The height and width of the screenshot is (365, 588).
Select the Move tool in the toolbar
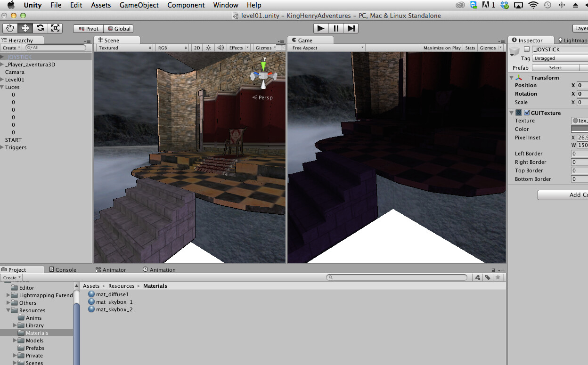coord(24,28)
